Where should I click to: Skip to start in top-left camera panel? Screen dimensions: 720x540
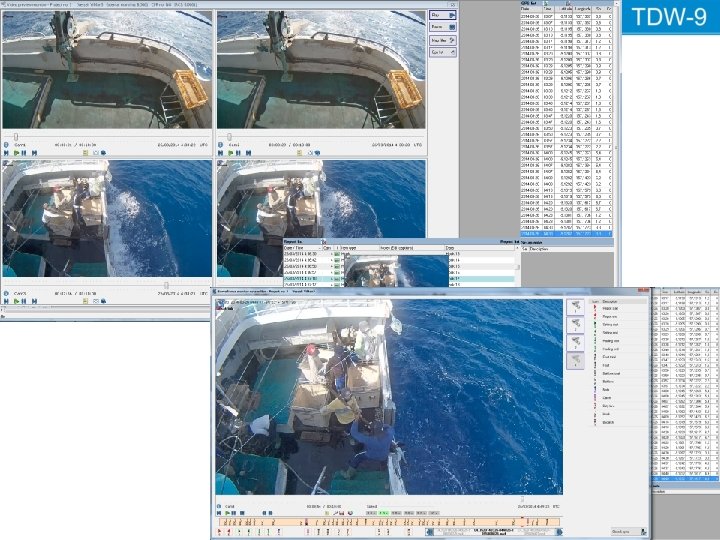tap(6, 153)
